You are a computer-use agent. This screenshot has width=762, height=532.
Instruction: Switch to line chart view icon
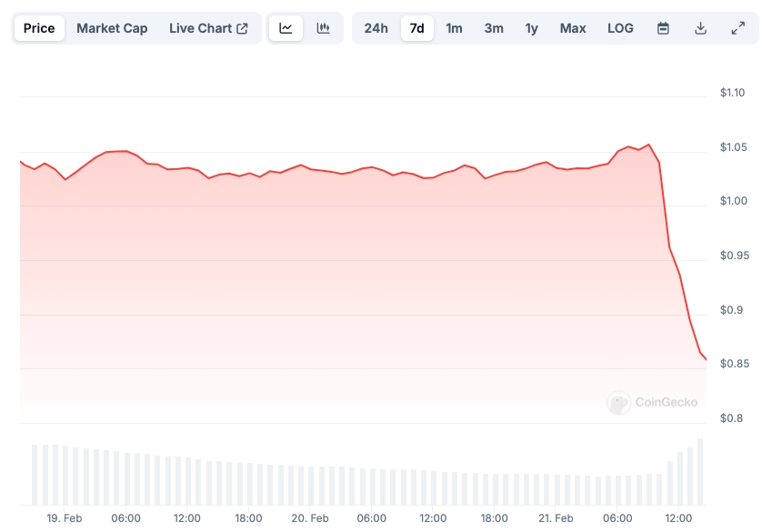click(x=286, y=28)
